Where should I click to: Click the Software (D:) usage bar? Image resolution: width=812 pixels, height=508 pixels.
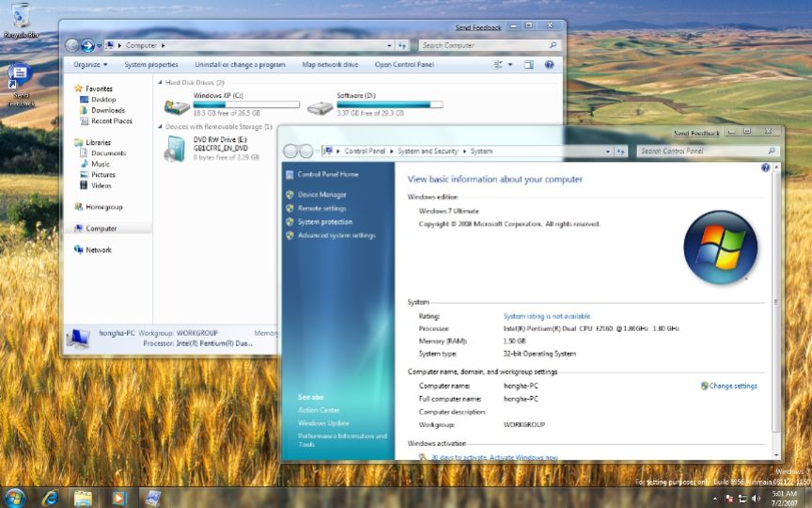click(x=389, y=104)
